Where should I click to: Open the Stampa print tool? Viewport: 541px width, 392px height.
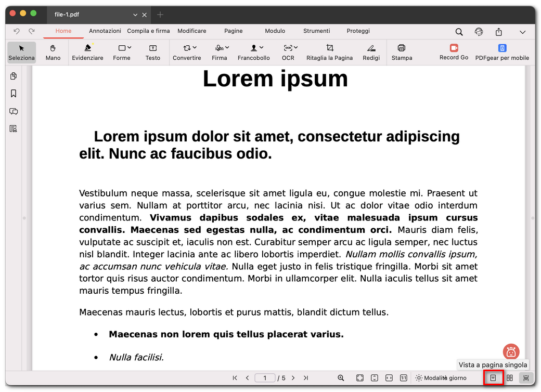(402, 52)
